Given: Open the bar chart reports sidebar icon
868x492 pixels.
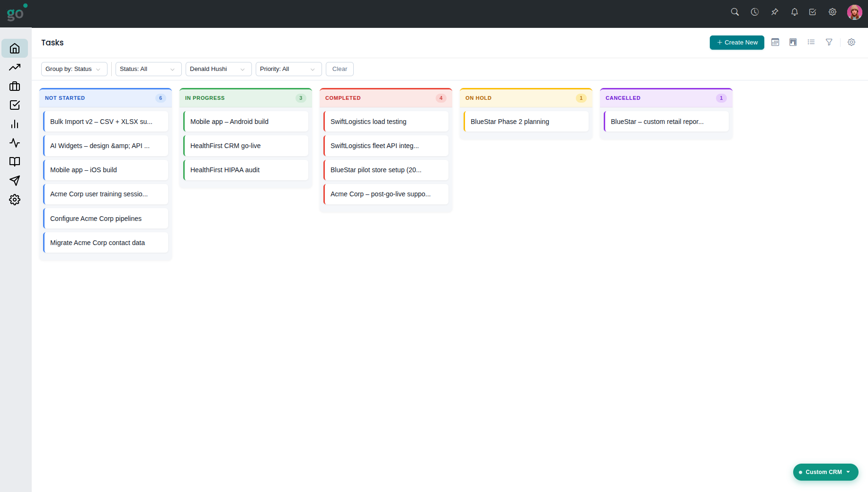Looking at the screenshot, I should pos(15,124).
